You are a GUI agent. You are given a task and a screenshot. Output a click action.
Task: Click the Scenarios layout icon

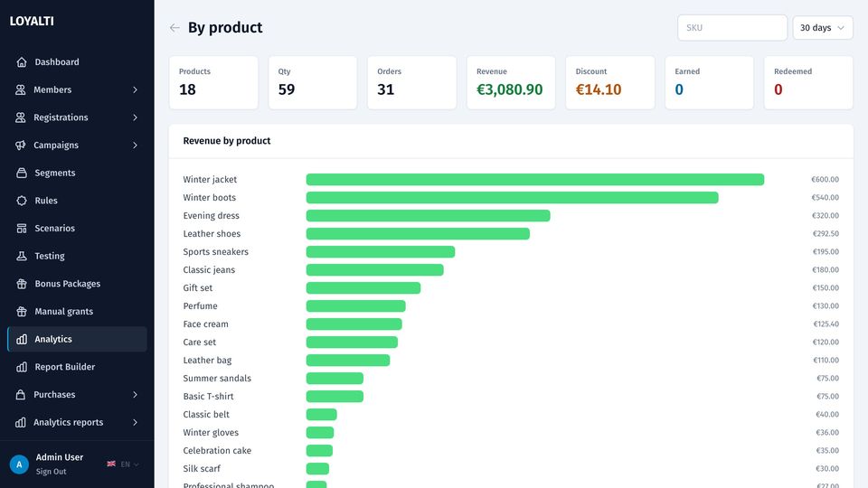22,228
